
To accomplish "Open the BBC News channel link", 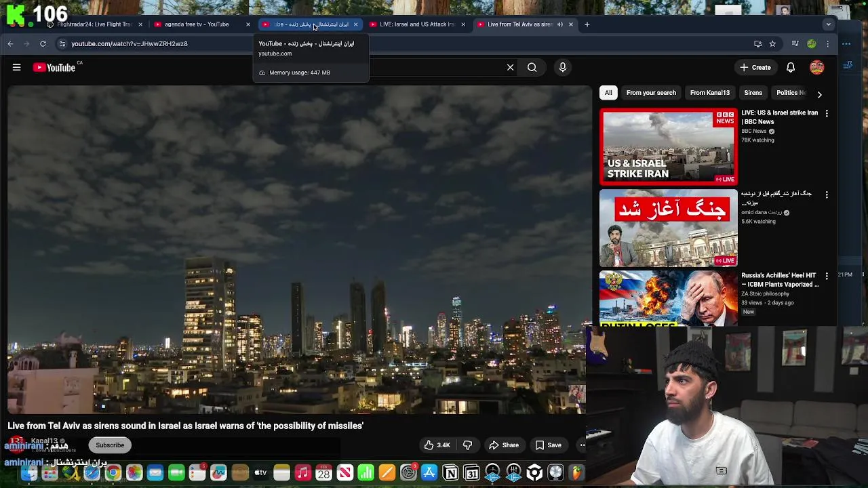I will pos(754,131).
